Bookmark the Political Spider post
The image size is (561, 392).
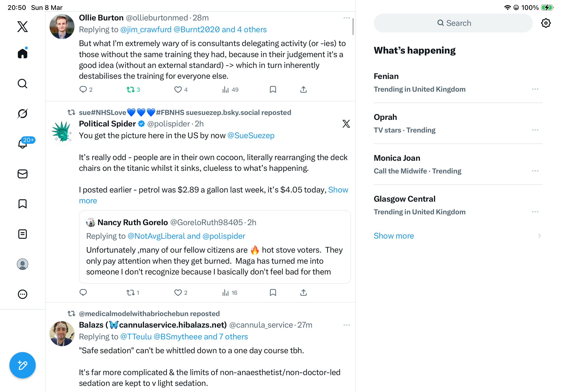273,293
